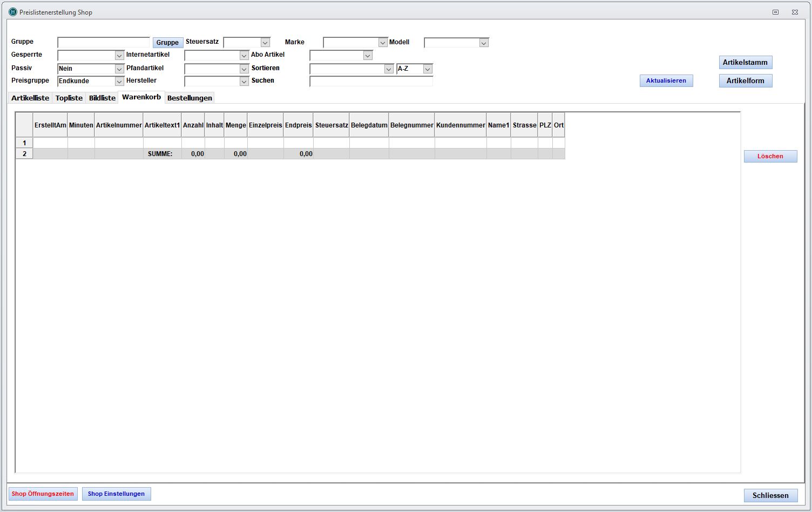This screenshot has width=812, height=512.
Task: Click the Endpreis column header
Action: point(298,125)
